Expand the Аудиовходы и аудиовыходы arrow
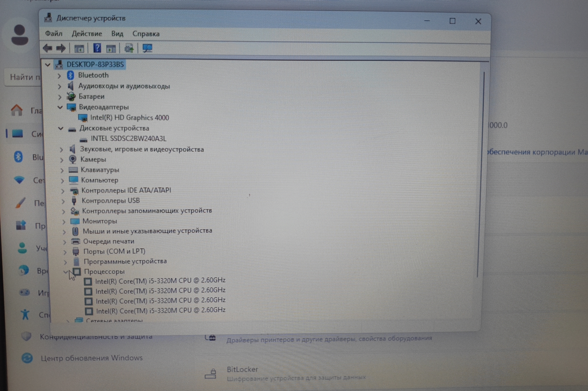This screenshot has height=391, width=588. [59, 87]
